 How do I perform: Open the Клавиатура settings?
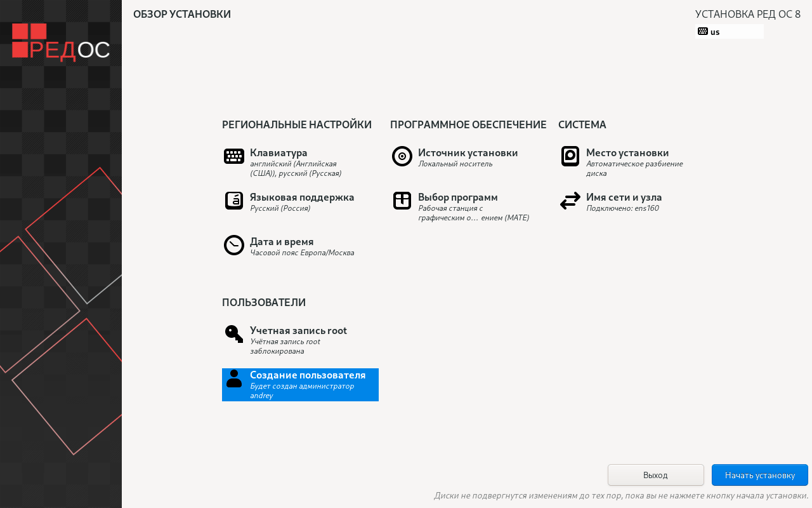(x=278, y=153)
